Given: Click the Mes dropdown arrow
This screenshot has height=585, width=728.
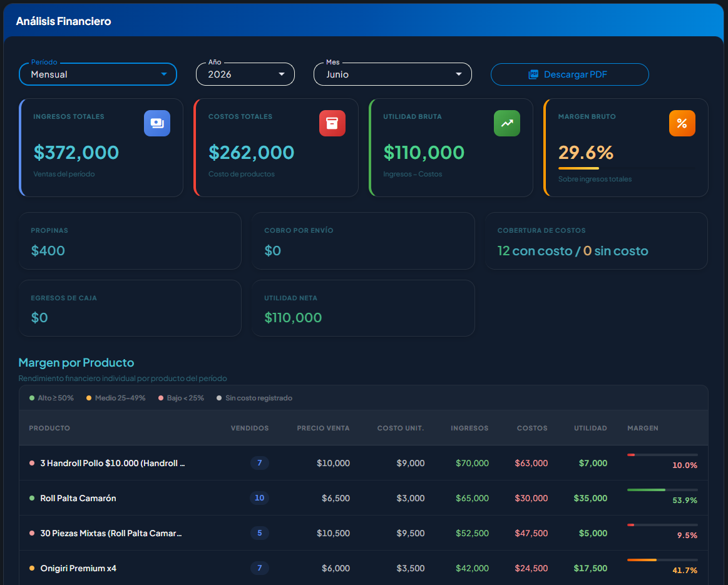Looking at the screenshot, I should [x=459, y=74].
